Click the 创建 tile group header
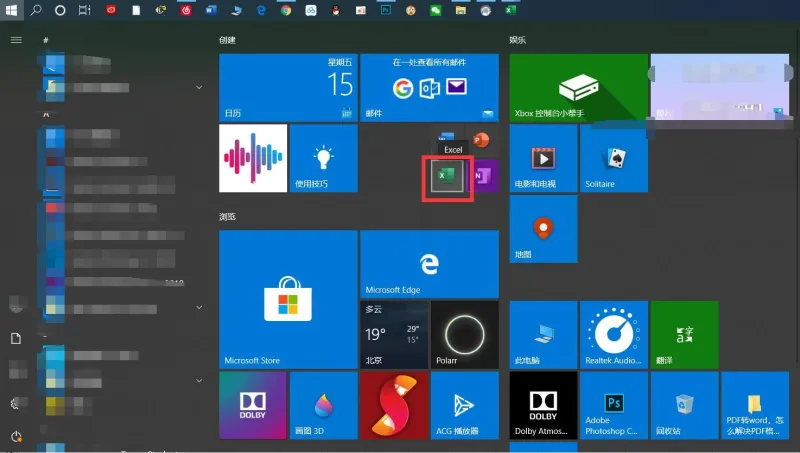This screenshot has width=800, height=453. (x=228, y=40)
